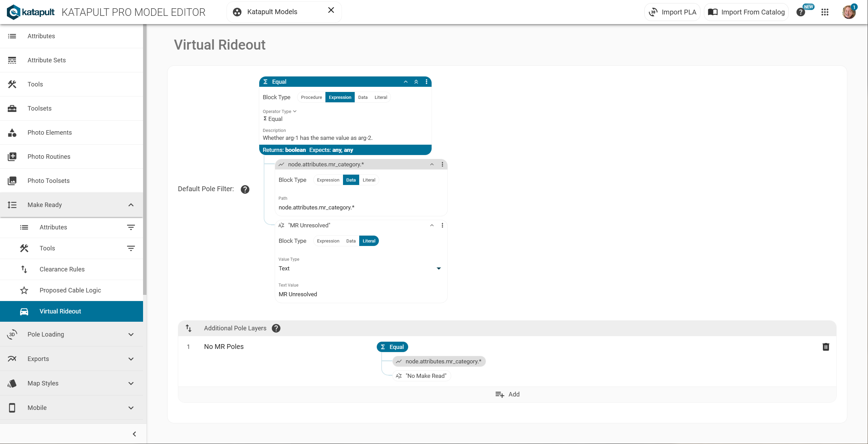868x444 pixels.
Task: Switch mr_category block type to Literal
Action: [369, 180]
